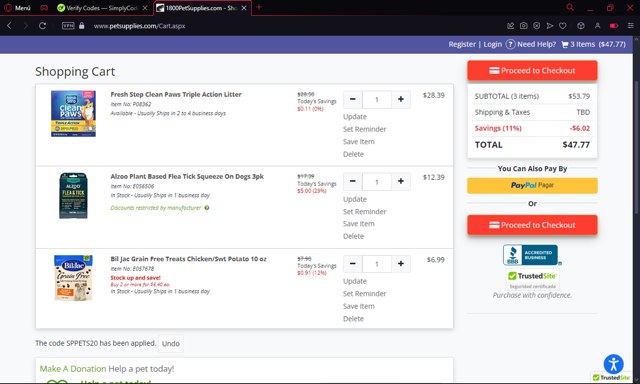Viewport: 640px width, 384px height.
Task: Click the page vertical scrollbar
Action: tap(636, 147)
